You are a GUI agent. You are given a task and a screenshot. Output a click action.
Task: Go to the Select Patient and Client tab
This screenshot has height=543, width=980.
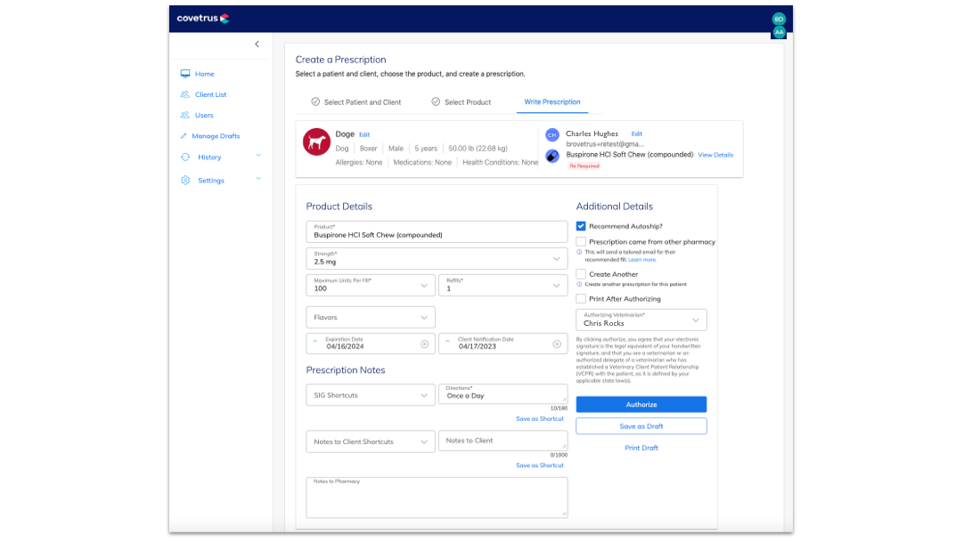[x=357, y=101]
